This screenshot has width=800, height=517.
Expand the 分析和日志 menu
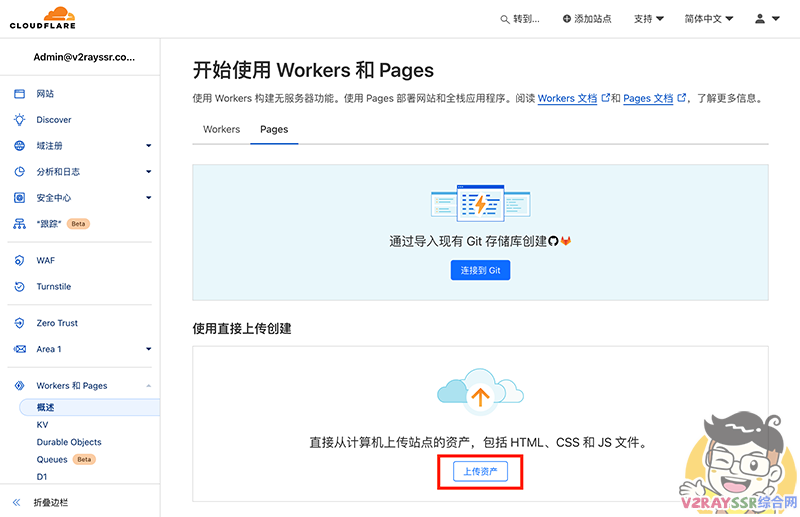click(148, 172)
